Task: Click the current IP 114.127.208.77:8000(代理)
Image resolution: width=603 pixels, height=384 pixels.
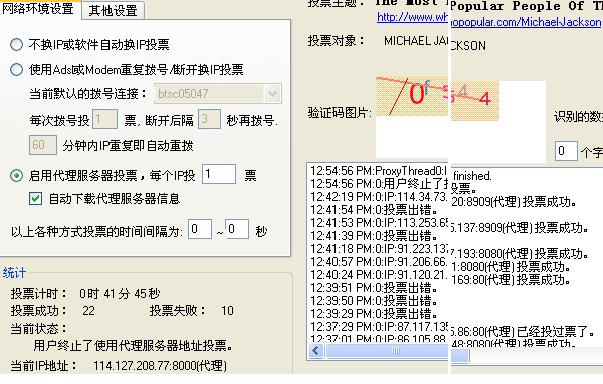Action: tap(160, 366)
